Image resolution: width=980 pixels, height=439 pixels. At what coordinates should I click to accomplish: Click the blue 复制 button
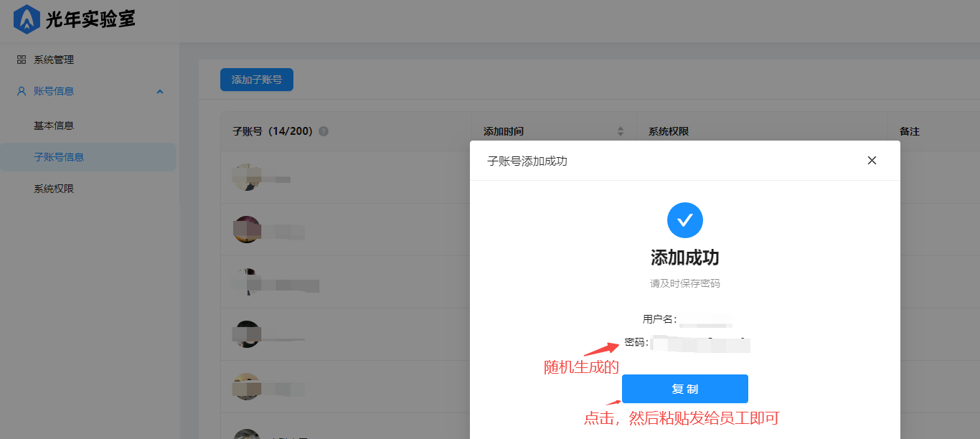tap(684, 389)
